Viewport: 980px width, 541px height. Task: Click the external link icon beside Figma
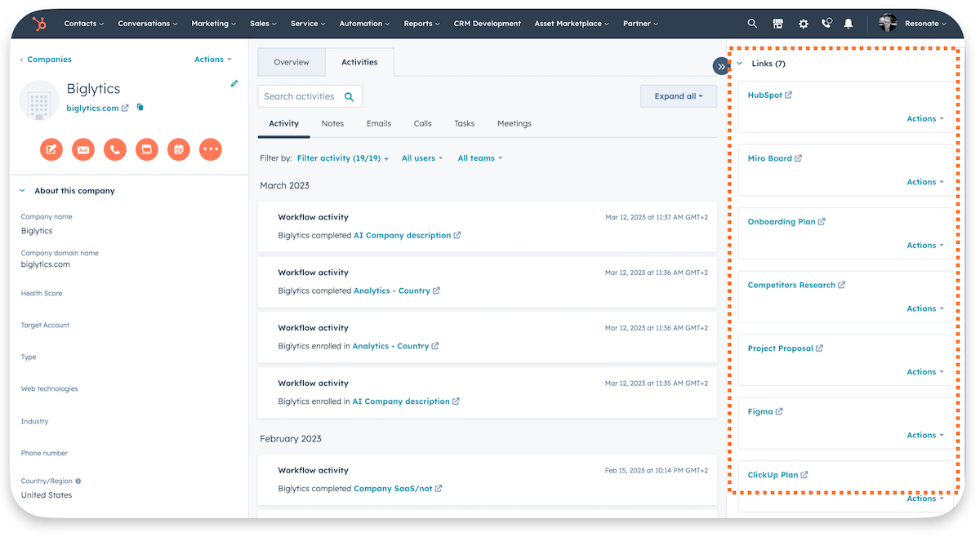click(x=779, y=412)
